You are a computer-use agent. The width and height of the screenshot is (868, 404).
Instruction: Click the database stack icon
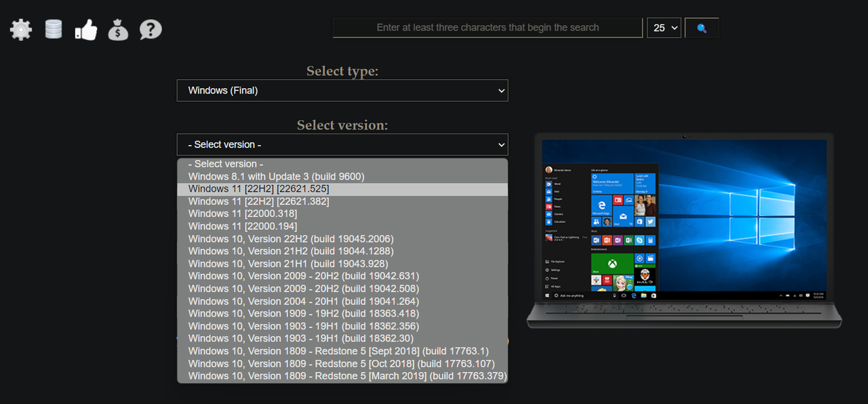pos(54,29)
